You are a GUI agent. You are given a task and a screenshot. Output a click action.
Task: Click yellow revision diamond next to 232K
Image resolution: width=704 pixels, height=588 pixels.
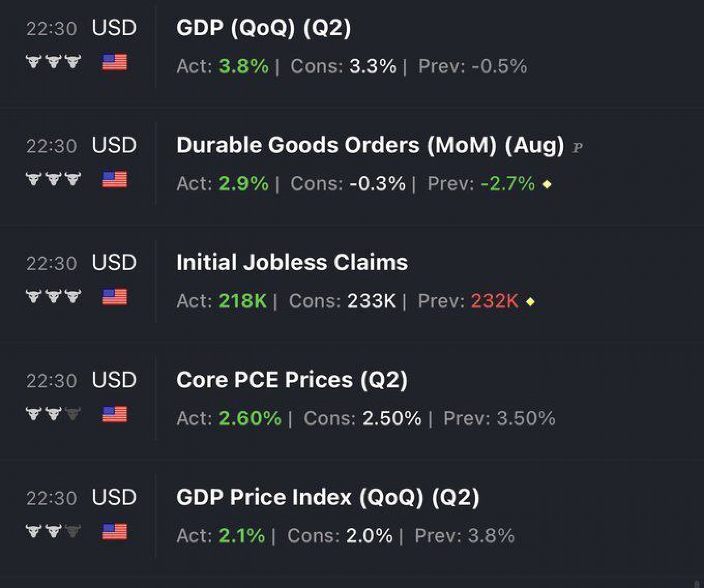pyautogui.click(x=530, y=302)
